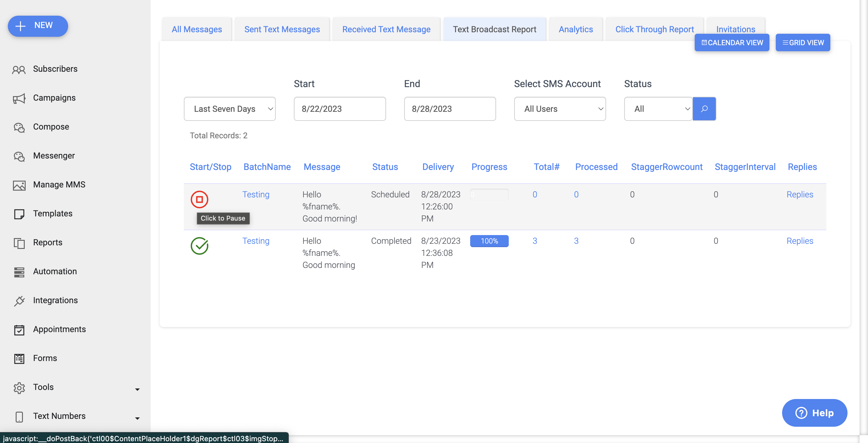Click the Messenger chat icon
Image resolution: width=868 pixels, height=443 pixels.
(x=19, y=156)
